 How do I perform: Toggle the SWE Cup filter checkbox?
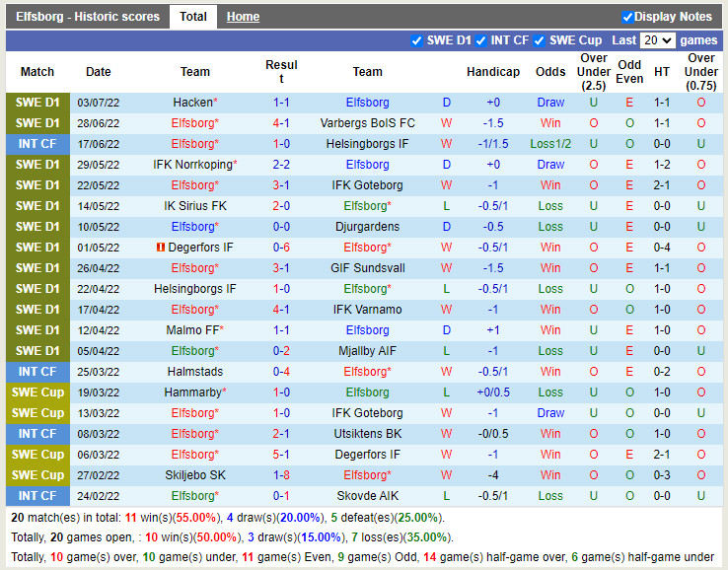pyautogui.click(x=540, y=40)
